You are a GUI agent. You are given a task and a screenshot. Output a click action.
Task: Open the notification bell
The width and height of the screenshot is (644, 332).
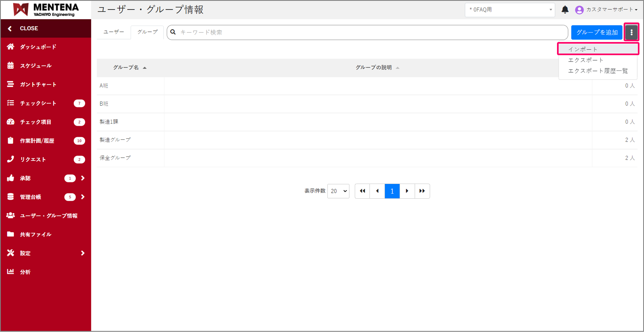(565, 10)
